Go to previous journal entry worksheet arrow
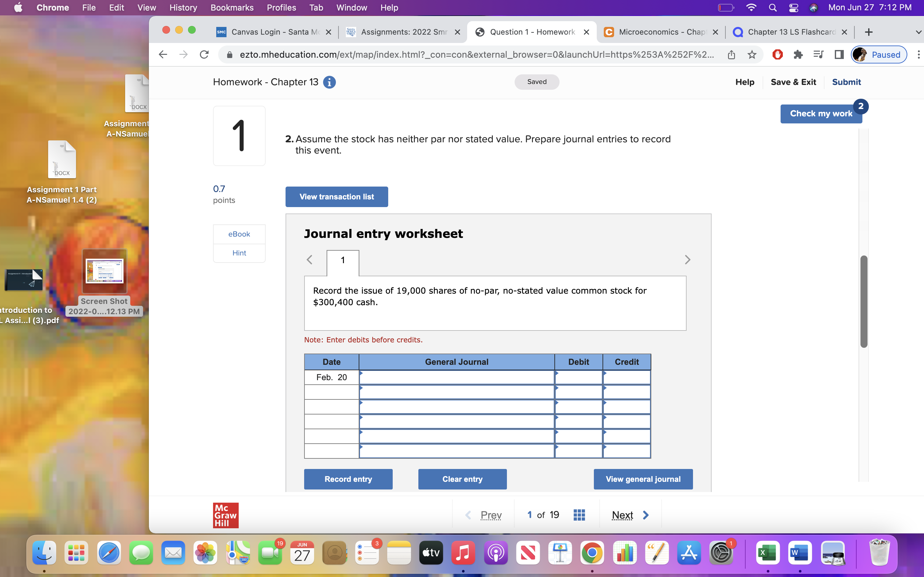 310,260
